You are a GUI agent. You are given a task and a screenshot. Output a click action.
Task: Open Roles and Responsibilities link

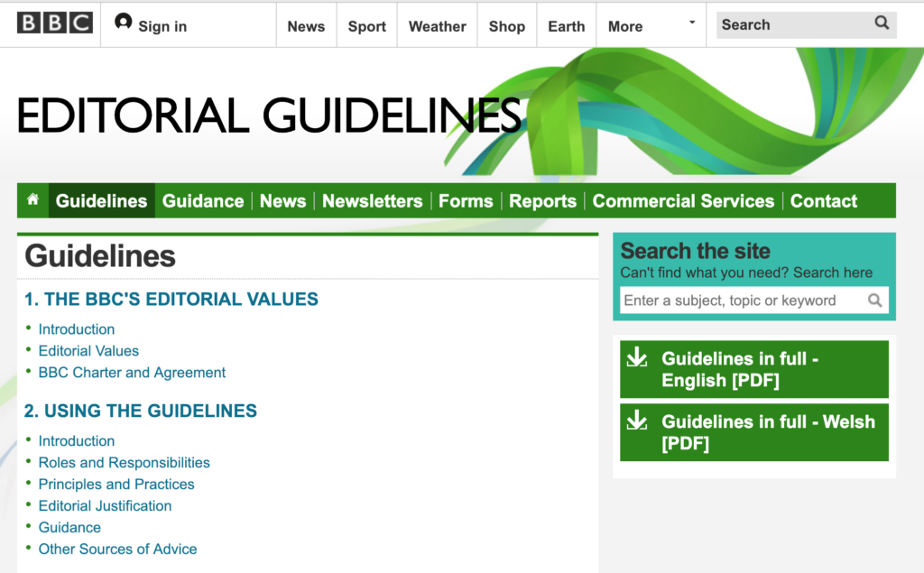125,463
